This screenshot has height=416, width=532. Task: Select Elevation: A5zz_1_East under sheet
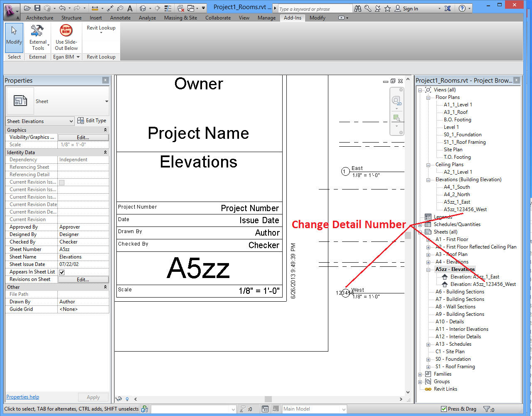475,277
